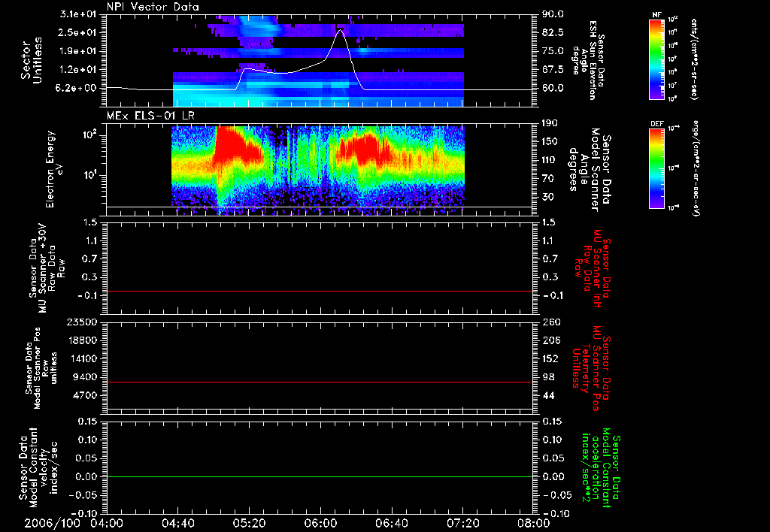Click the 9400 scanner position tick value
The width and height of the screenshot is (770, 532).
click(x=85, y=377)
